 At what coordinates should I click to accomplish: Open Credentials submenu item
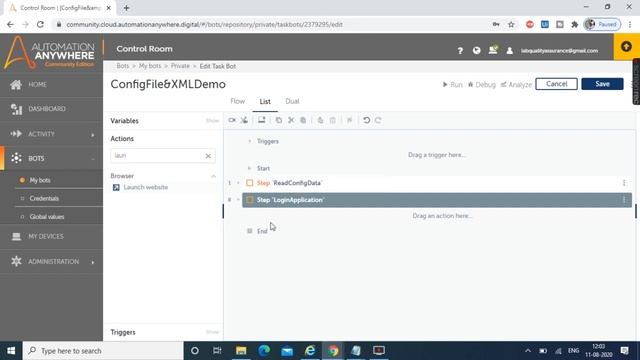click(x=44, y=198)
